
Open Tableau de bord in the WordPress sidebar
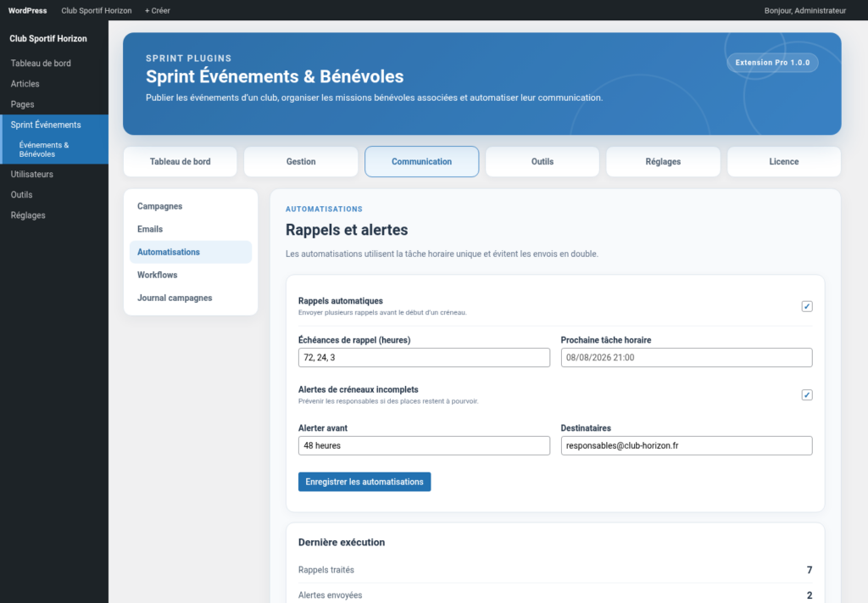[x=54, y=63]
